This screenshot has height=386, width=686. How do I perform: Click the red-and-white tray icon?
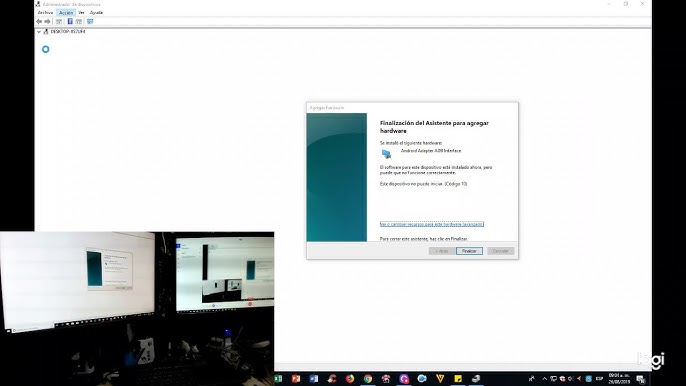[563, 379]
